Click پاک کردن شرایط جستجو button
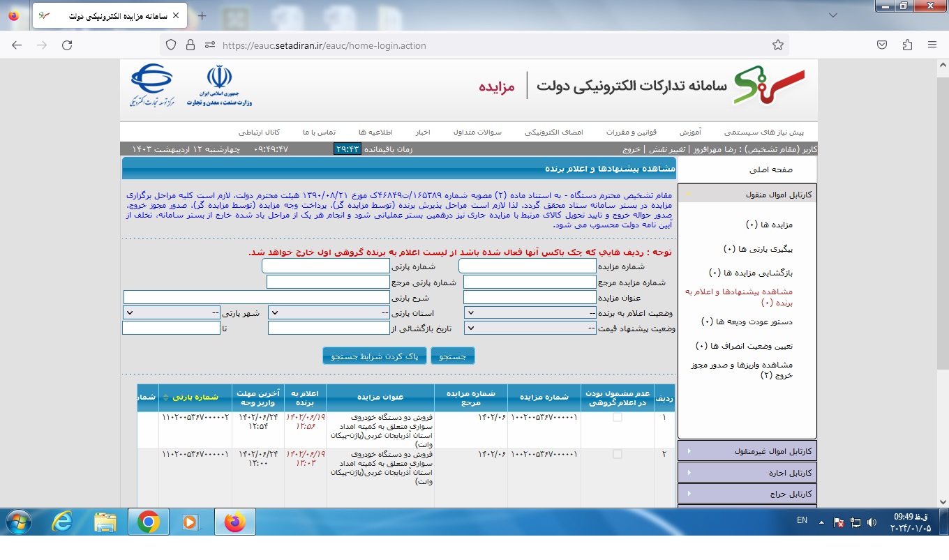 pyautogui.click(x=375, y=356)
